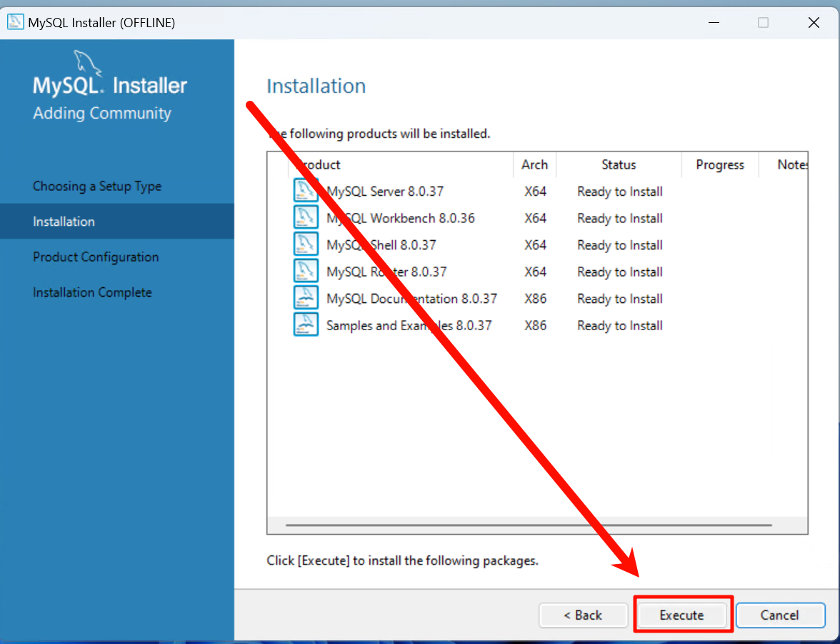Click the horizontal scrollbar of the product list
The height and width of the screenshot is (644, 840).
pyautogui.click(x=529, y=525)
